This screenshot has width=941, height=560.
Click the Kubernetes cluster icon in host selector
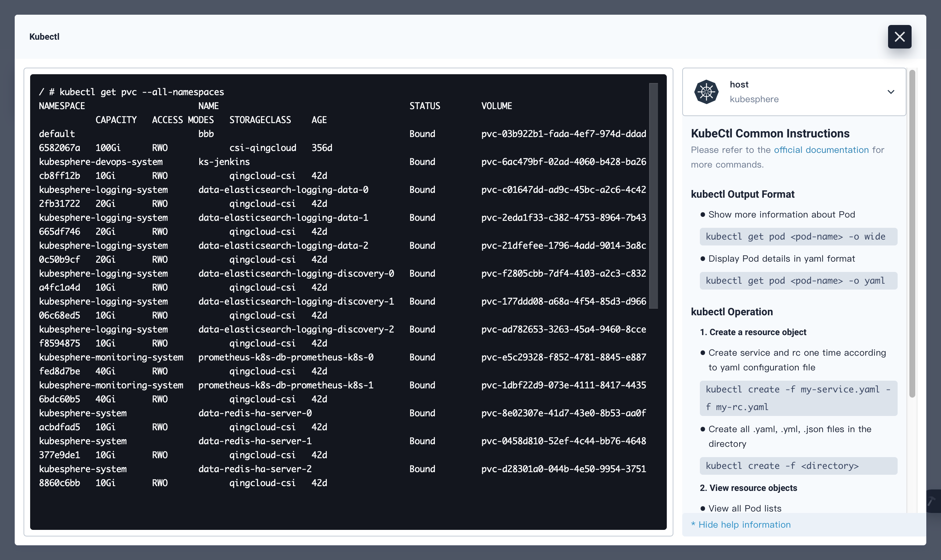(707, 91)
